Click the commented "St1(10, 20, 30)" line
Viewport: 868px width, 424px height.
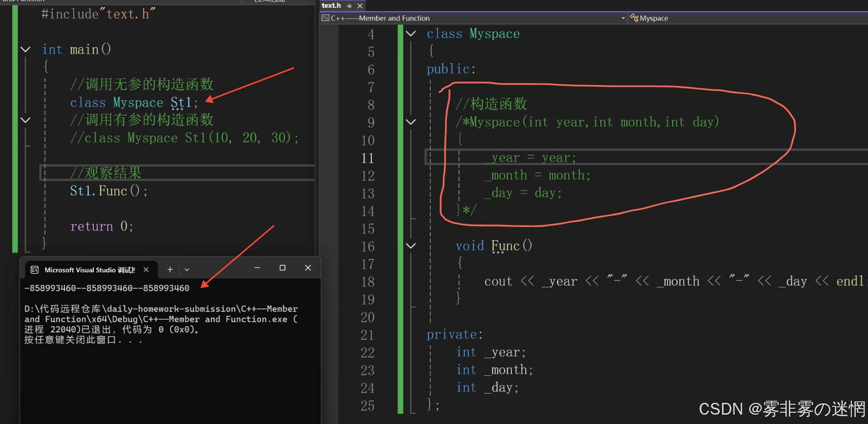click(184, 138)
